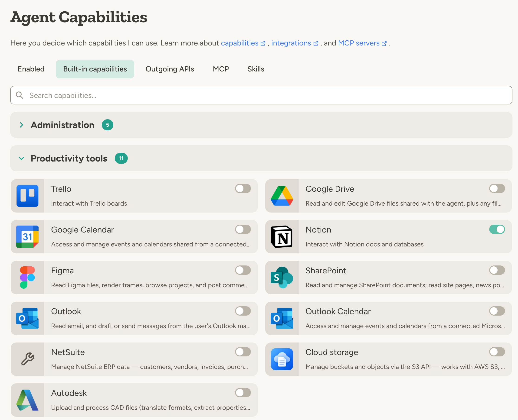Click the Administration count badge 5

point(108,125)
